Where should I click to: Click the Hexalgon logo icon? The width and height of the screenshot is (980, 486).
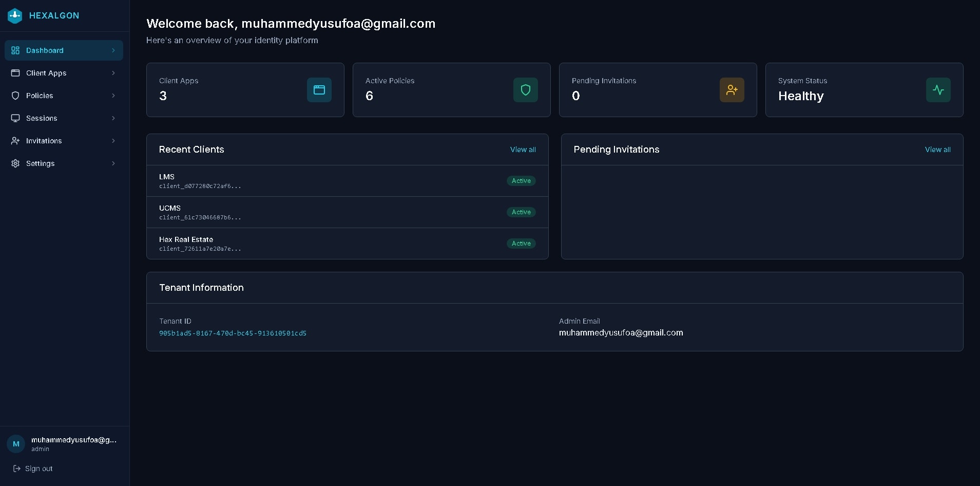[15, 15]
